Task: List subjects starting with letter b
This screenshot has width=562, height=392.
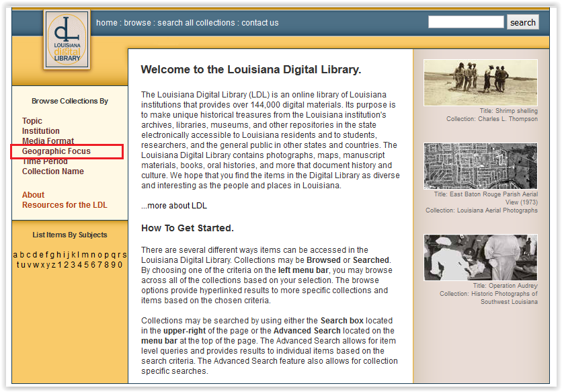Action: (x=22, y=255)
